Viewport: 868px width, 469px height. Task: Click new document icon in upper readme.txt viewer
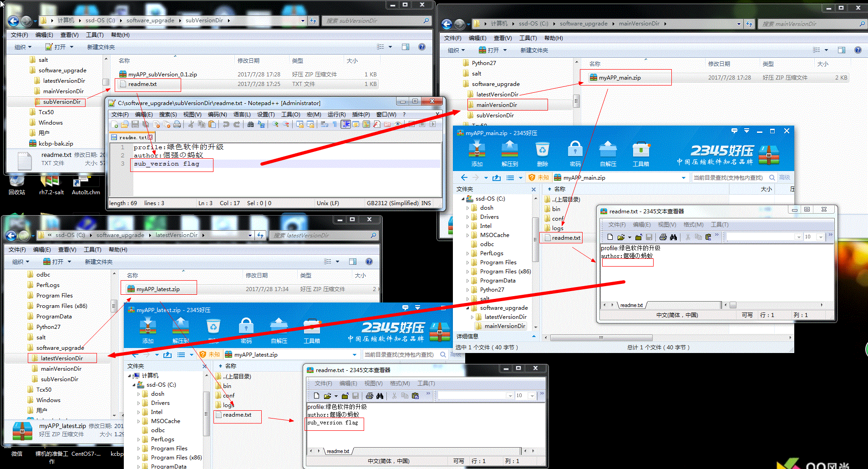point(610,237)
